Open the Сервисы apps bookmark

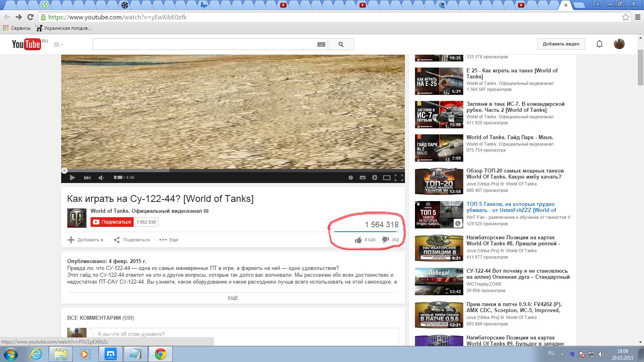pos(17,28)
